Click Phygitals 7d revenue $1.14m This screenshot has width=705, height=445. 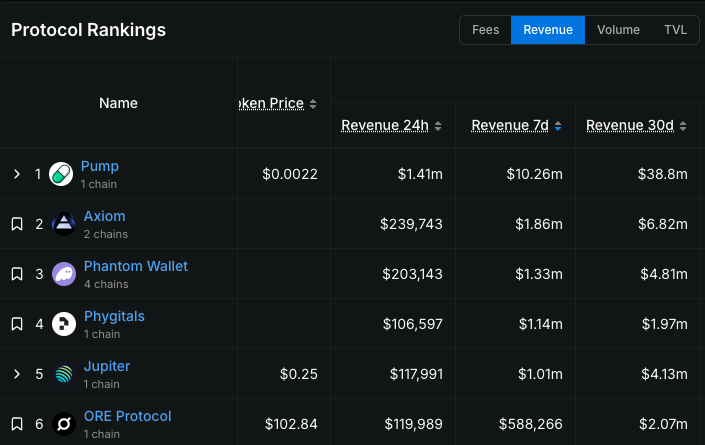[x=540, y=324]
